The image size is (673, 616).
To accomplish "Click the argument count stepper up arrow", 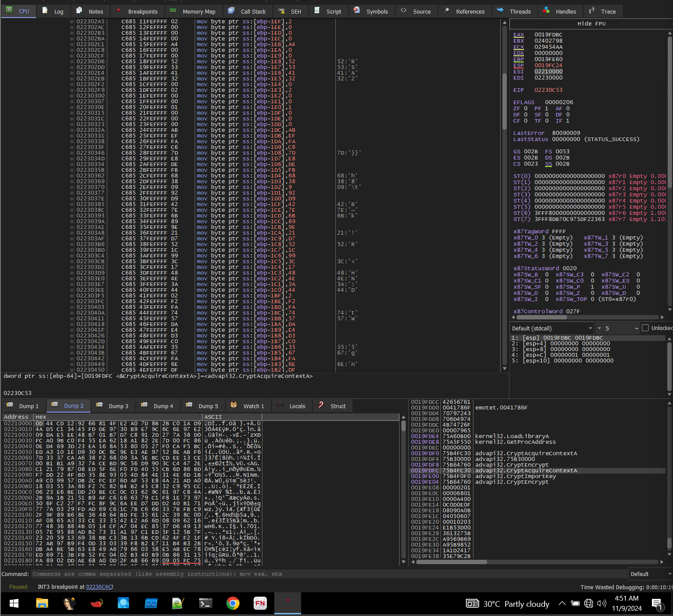I will [637, 328].
